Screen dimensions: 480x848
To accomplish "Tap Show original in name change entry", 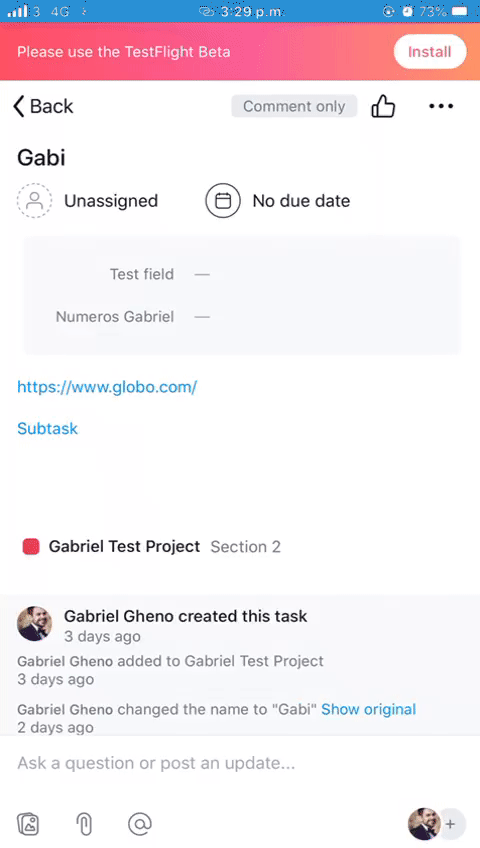I will (x=369, y=709).
